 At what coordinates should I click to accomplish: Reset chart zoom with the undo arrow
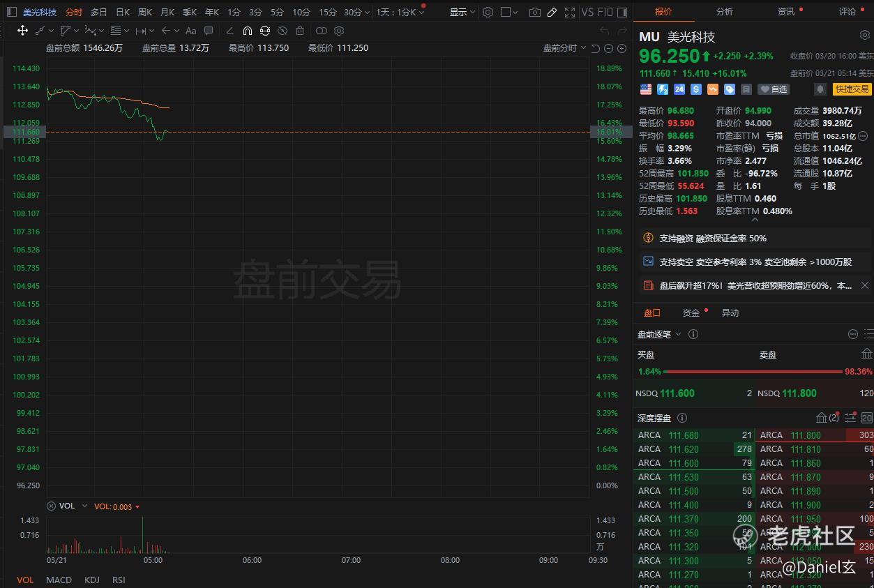(x=595, y=47)
